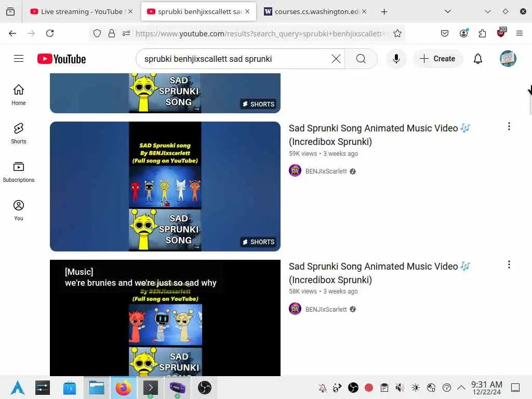Reload the current page
Viewport: 532px width, 399px height.
tap(50, 33)
